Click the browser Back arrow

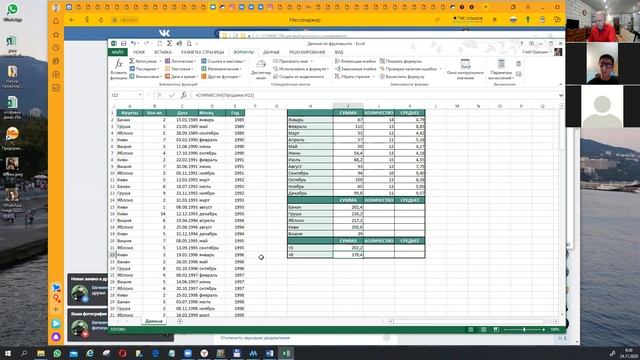(x=72, y=20)
